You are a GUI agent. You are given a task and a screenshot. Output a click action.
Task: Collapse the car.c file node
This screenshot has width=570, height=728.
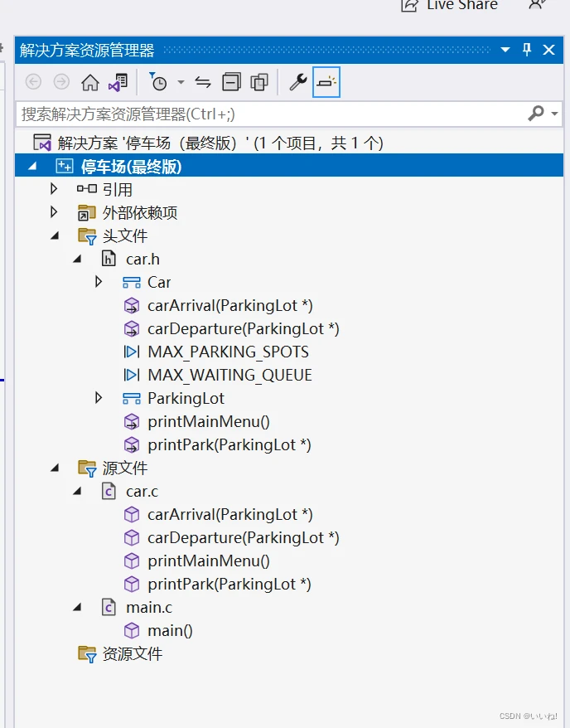pyautogui.click(x=77, y=491)
